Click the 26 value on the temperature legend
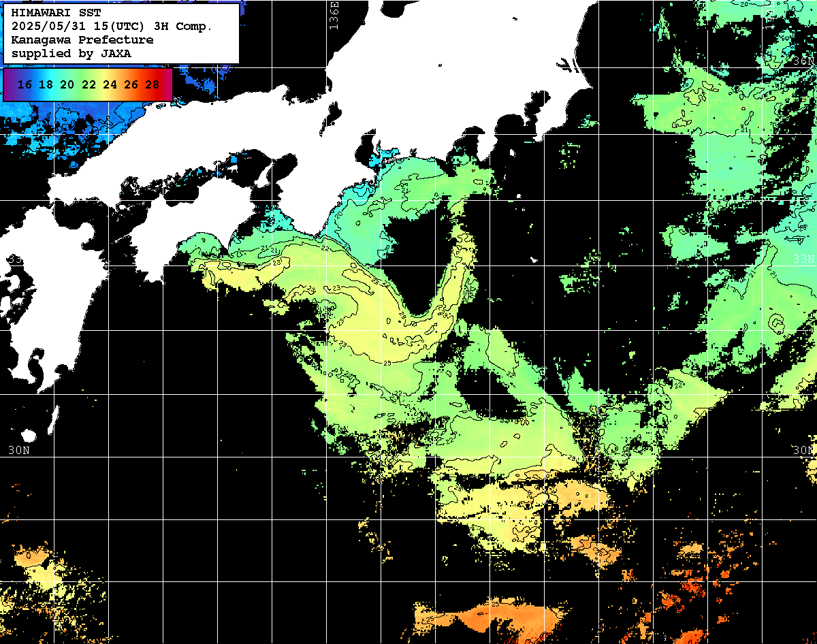This screenshot has height=644, width=817. coord(131,84)
